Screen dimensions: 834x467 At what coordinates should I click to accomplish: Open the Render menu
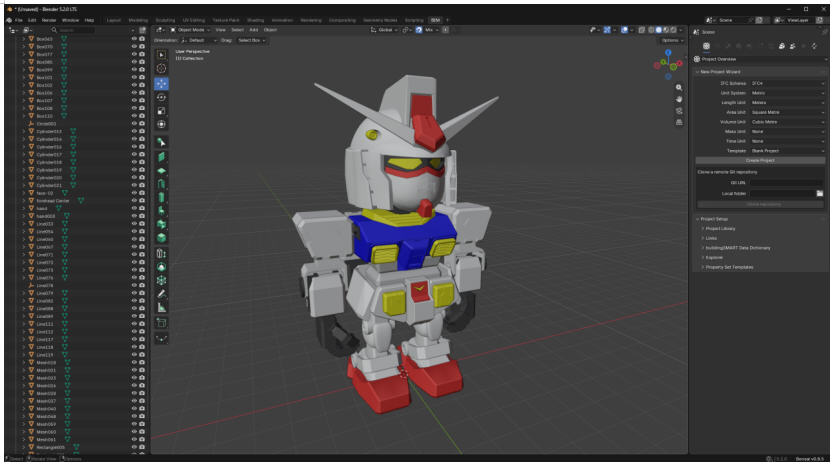49,20
